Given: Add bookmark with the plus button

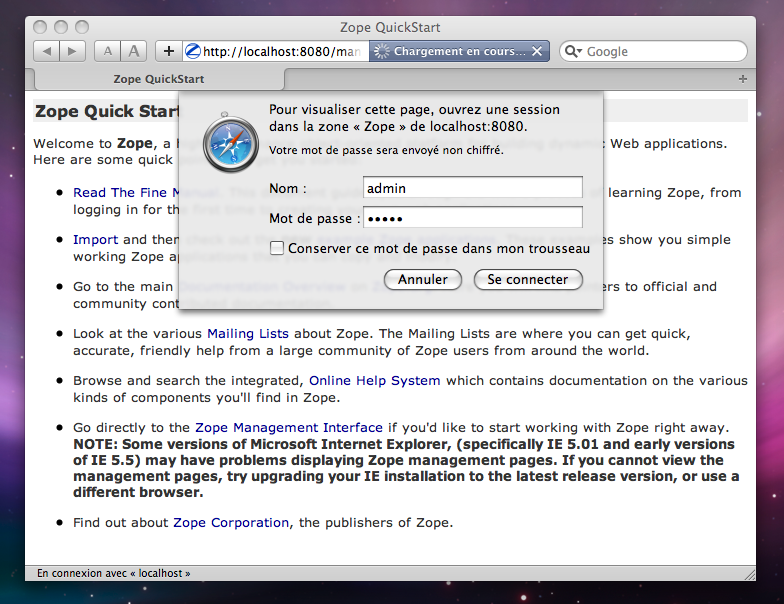Looking at the screenshot, I should (169, 51).
